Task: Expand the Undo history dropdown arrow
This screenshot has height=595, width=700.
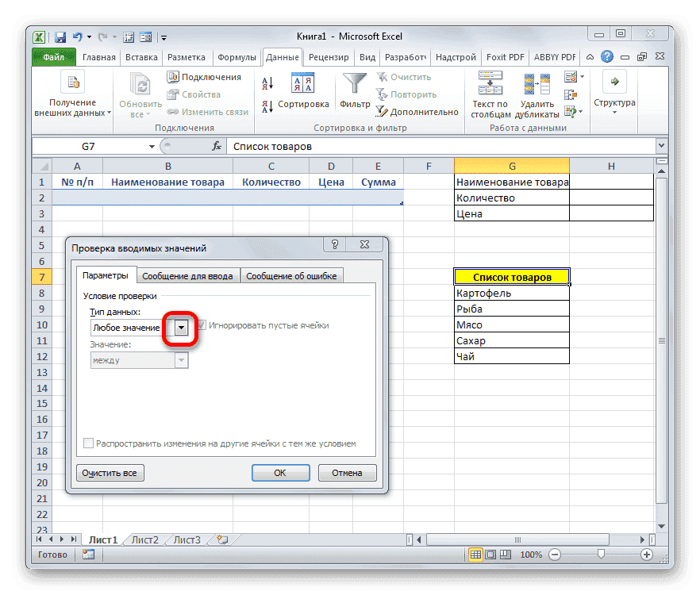Action: point(87,36)
